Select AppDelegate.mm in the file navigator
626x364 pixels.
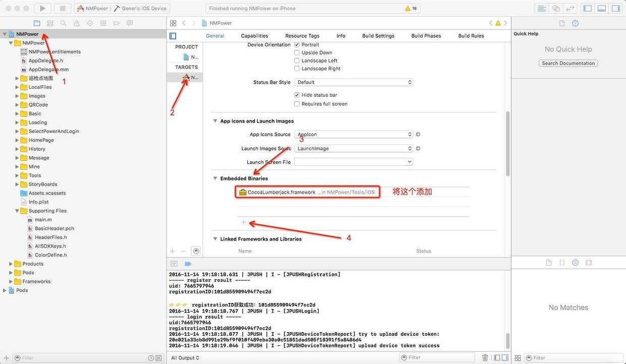[48, 70]
